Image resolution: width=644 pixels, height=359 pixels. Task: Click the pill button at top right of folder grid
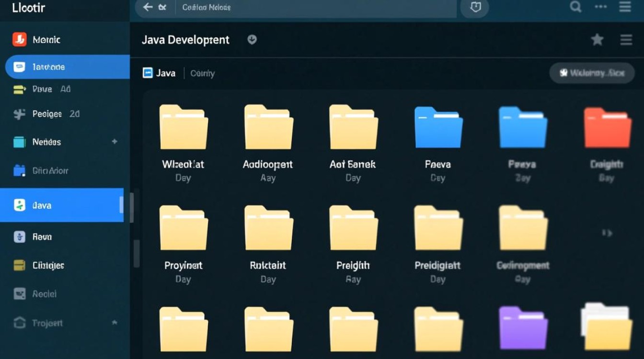(592, 73)
